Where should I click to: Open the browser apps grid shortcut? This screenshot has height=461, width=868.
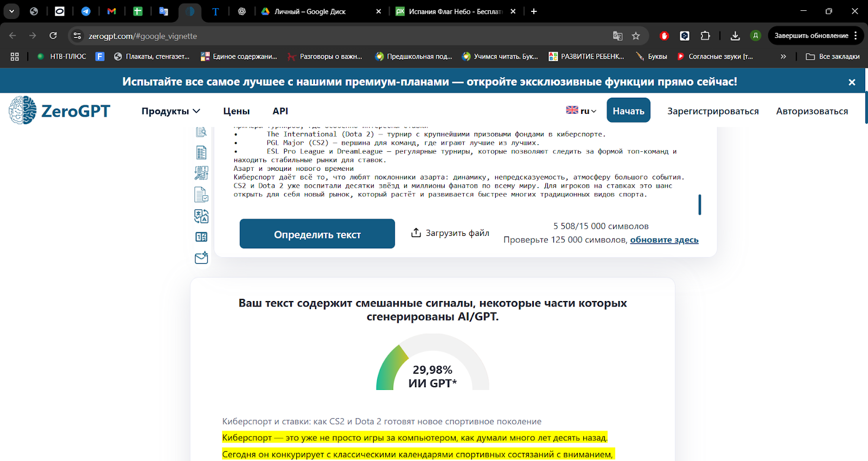[x=15, y=56]
